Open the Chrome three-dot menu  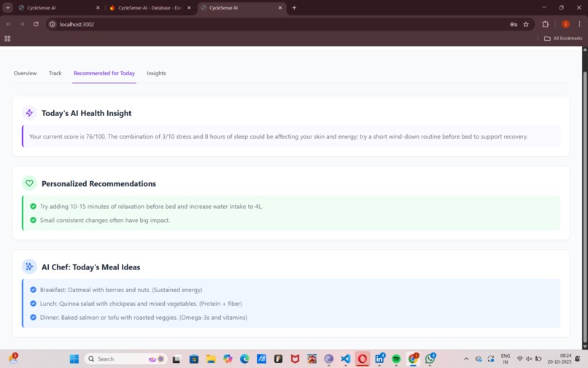pyautogui.click(x=579, y=24)
